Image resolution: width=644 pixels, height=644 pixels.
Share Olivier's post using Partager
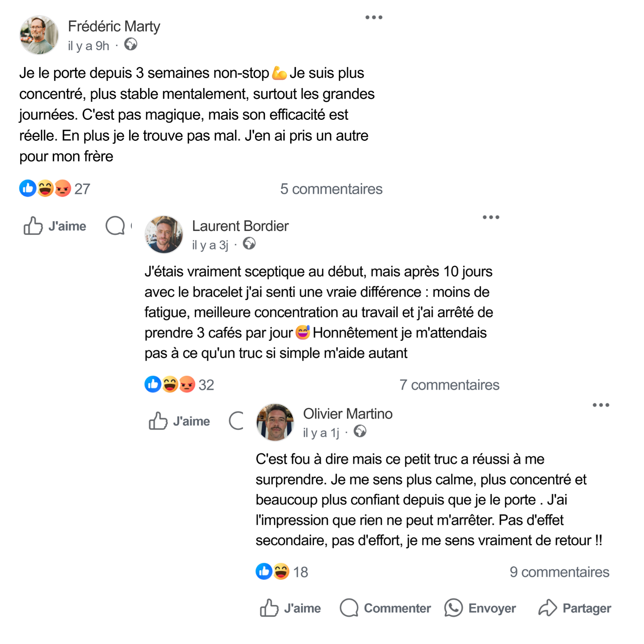(575, 608)
